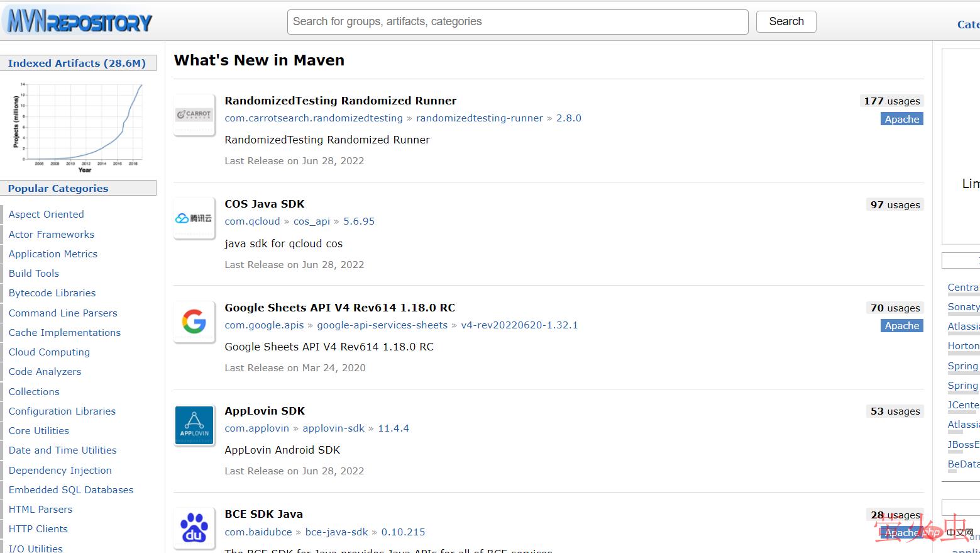Click the Tencent Cloud COS SDK icon
Image resolution: width=980 pixels, height=553 pixels.
click(194, 218)
